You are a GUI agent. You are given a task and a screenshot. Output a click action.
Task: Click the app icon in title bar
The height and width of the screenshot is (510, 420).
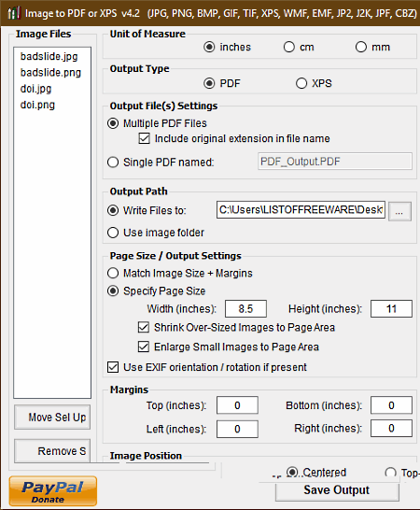point(14,13)
